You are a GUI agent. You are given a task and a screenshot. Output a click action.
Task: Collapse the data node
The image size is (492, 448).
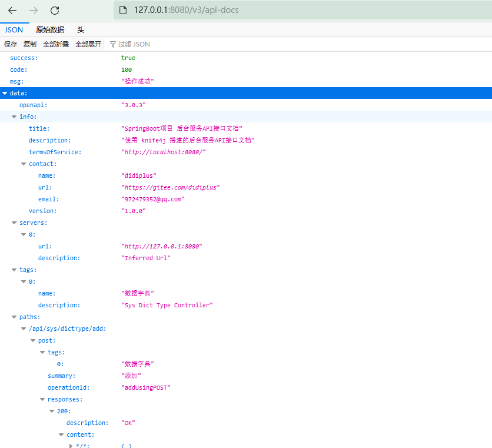click(x=6, y=92)
